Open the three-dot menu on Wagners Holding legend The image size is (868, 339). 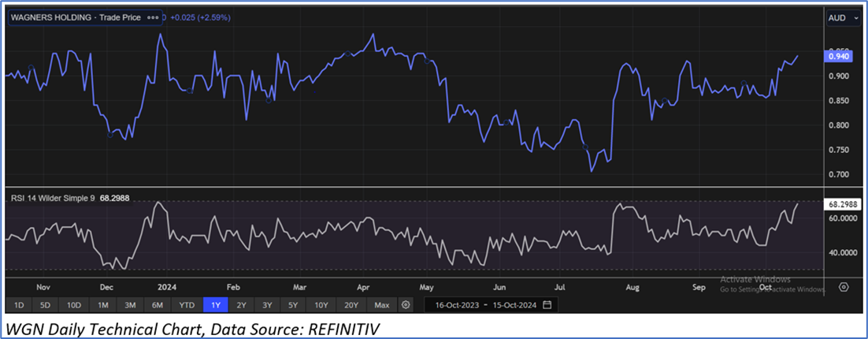click(153, 17)
